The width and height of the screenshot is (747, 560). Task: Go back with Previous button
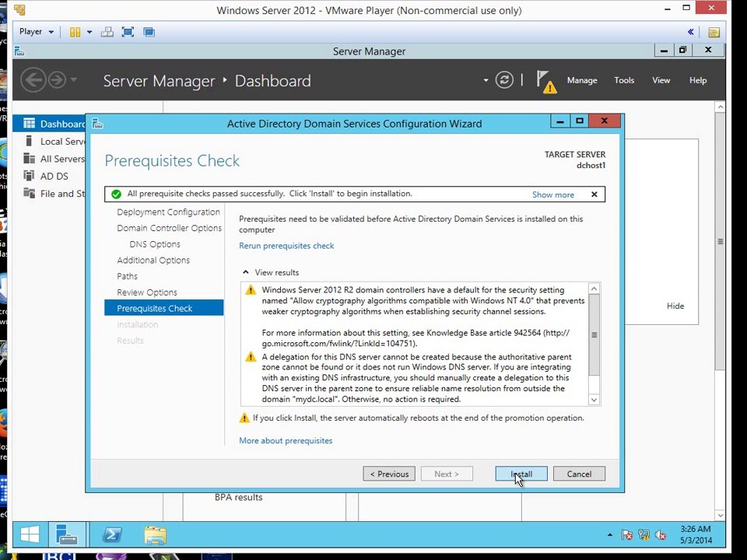[x=389, y=474]
